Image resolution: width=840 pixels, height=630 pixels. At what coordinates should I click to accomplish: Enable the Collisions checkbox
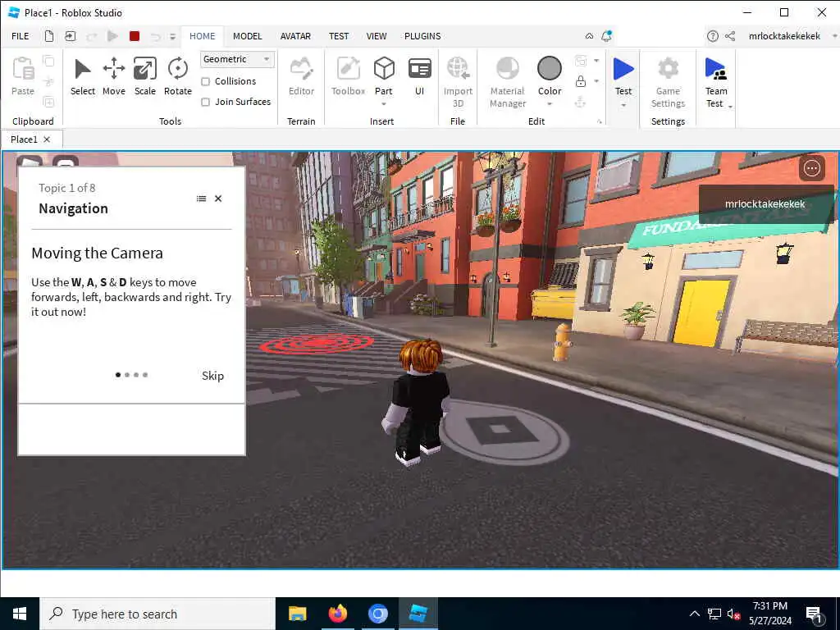click(x=205, y=81)
